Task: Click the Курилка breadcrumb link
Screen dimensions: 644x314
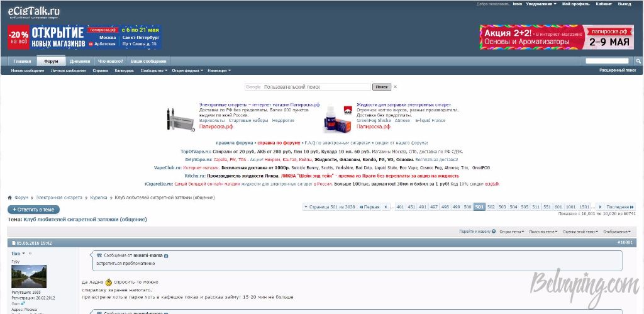Action: [99, 198]
